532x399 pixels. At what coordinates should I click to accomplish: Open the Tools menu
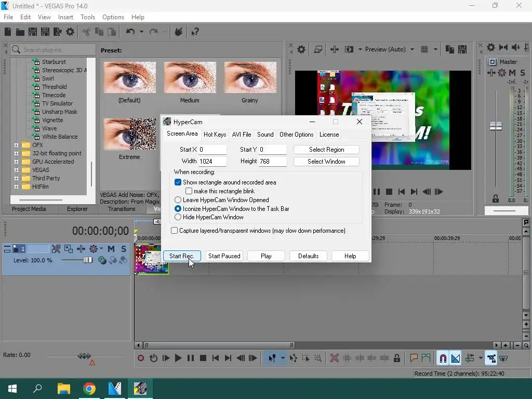click(x=87, y=17)
